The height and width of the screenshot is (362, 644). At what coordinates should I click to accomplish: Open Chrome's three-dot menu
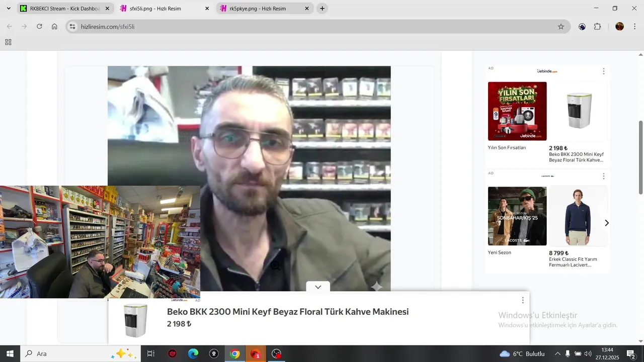click(634, 27)
